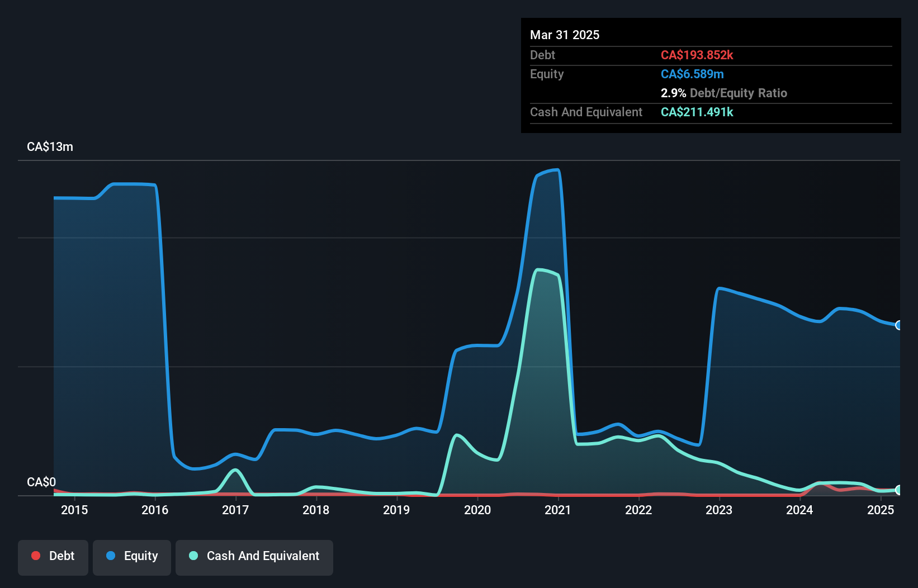Click the CA$211.491k cash value
The image size is (918, 588).
[697, 112]
